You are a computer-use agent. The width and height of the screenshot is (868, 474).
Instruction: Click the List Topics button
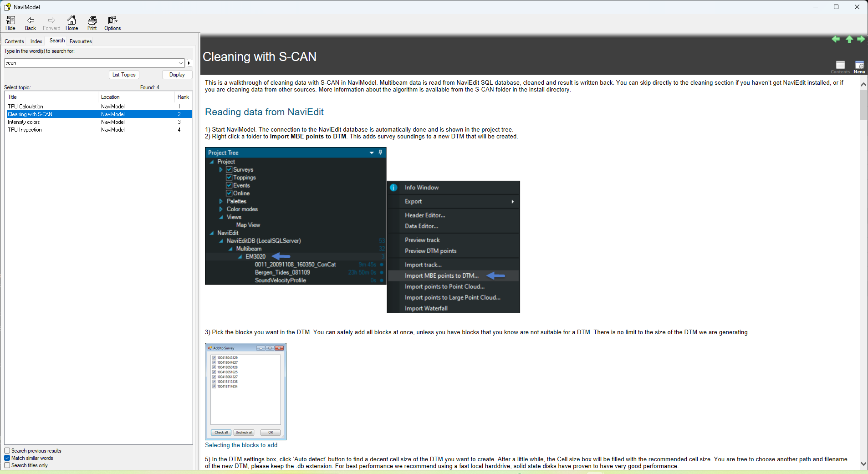tap(124, 75)
